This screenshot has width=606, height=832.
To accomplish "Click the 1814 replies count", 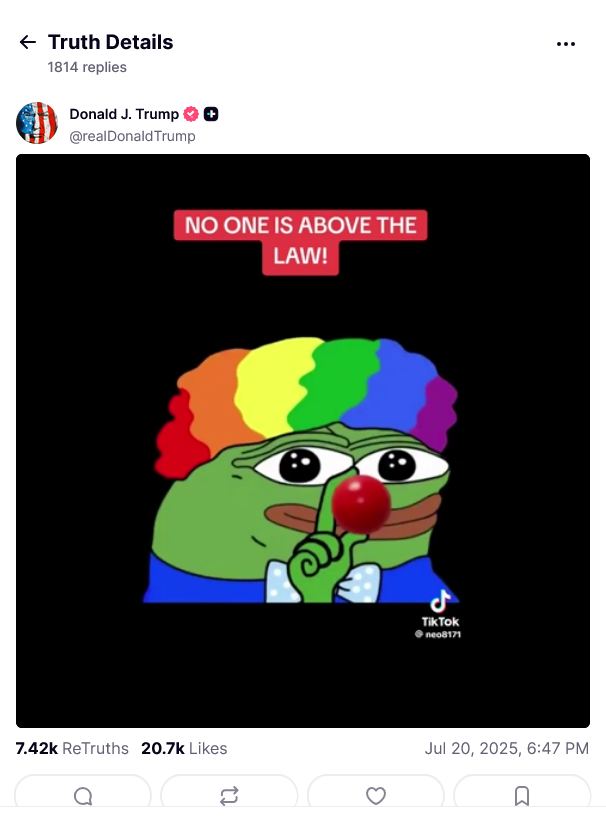I will [87, 67].
